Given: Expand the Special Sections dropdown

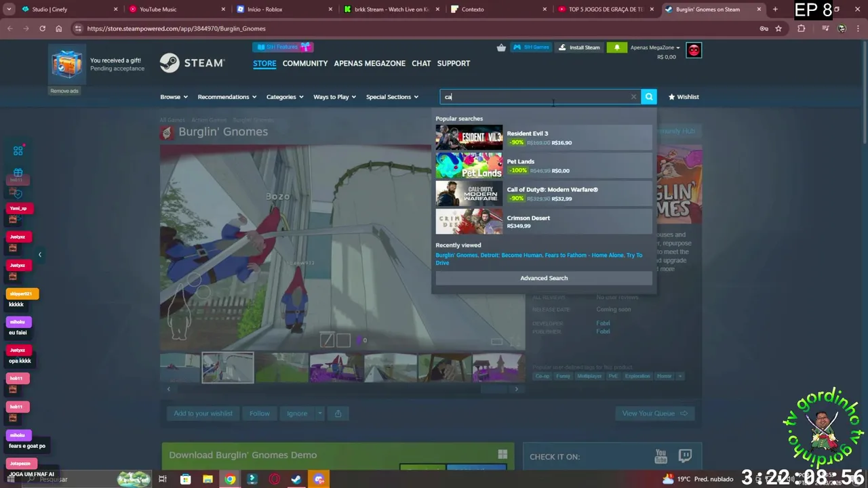Looking at the screenshot, I should [392, 97].
